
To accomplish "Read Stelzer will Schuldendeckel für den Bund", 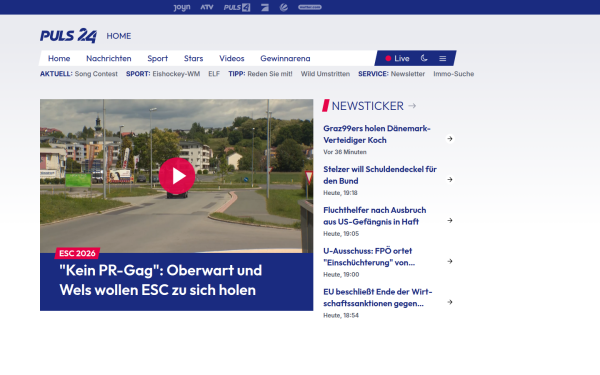I will tap(380, 175).
